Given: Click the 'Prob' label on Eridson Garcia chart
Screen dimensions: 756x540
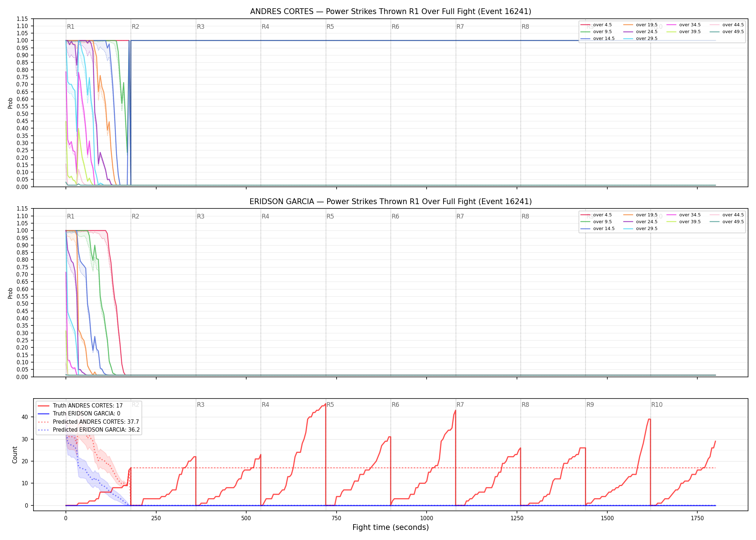Looking at the screenshot, I should click(10, 293).
